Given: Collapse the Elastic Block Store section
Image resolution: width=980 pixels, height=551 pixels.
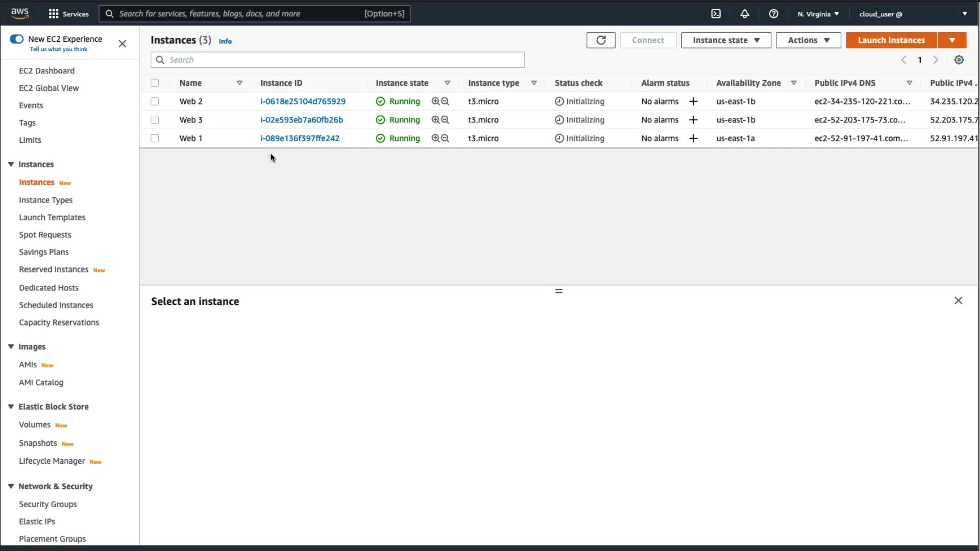Looking at the screenshot, I should tap(11, 407).
